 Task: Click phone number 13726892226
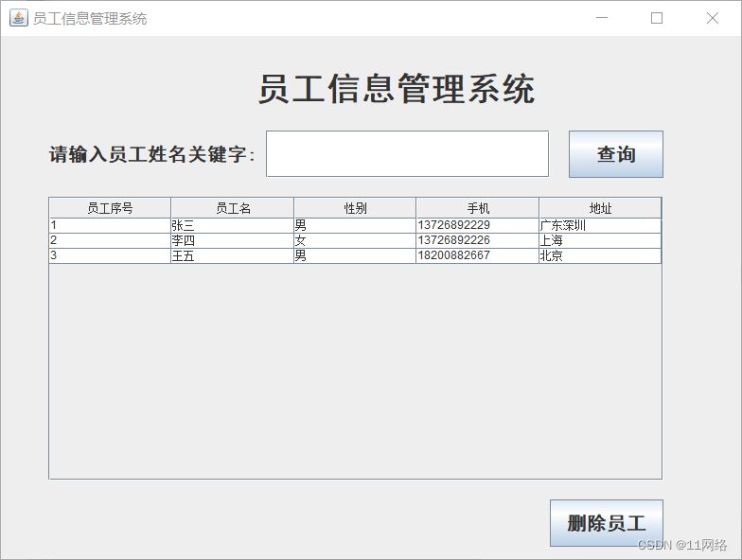477,240
